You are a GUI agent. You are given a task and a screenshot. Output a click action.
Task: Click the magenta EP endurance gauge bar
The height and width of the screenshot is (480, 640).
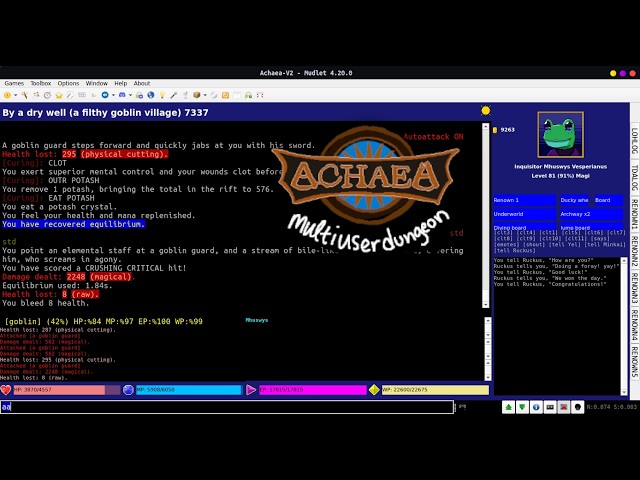(x=313, y=390)
